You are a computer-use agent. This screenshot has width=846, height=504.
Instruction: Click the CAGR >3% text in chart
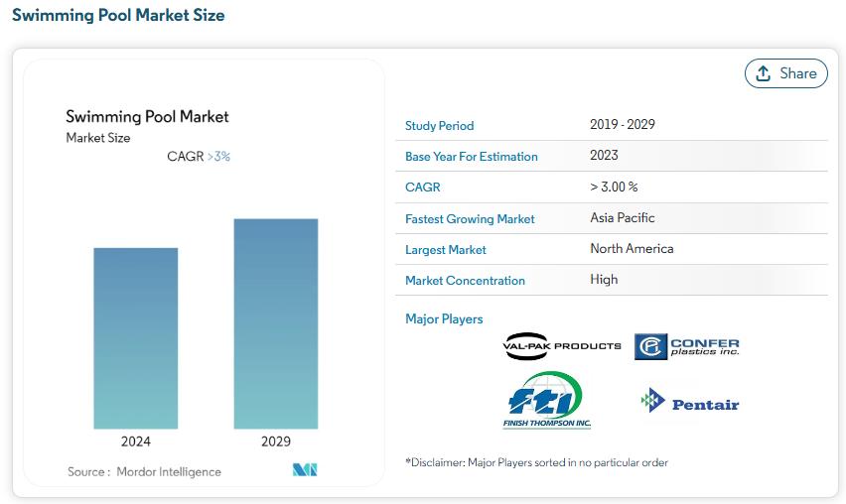coord(199,157)
